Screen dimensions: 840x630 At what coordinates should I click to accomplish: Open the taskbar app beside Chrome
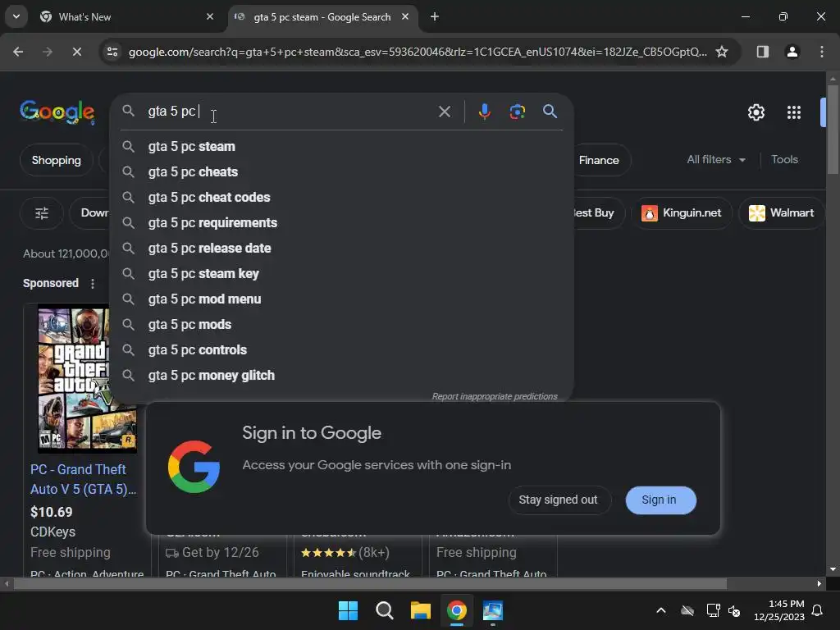click(x=493, y=610)
